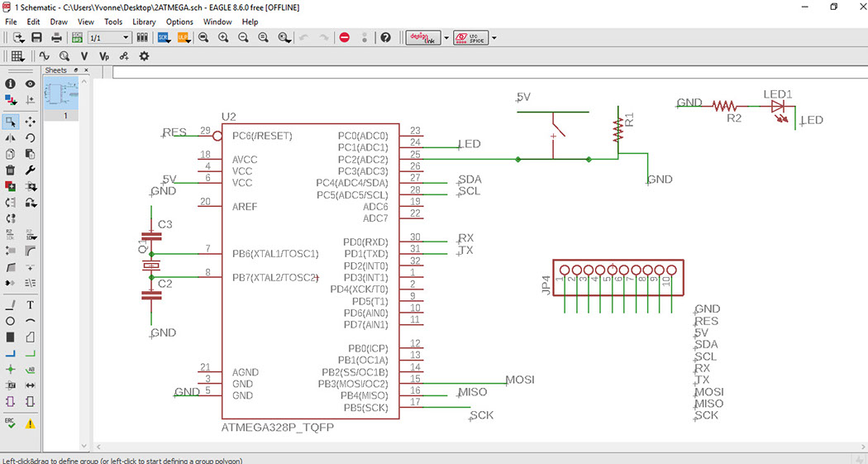Open the export document dropdown icon
868x464 pixels.
(x=17, y=38)
